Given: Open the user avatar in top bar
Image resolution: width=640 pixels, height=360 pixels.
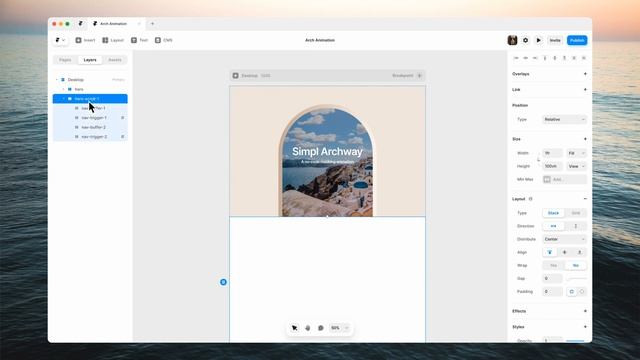Looking at the screenshot, I should [x=512, y=40].
